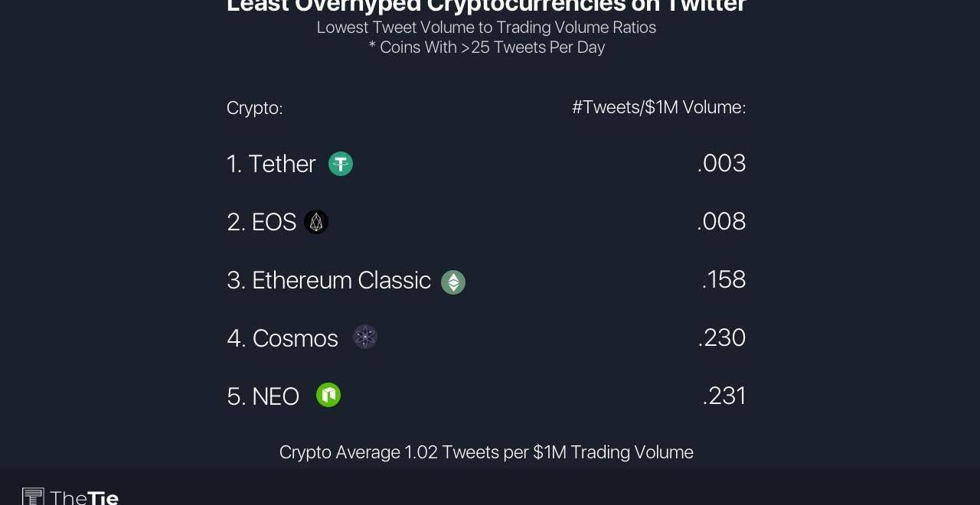
Task: Select the '4. Cosmos' label
Action: pyautogui.click(x=283, y=338)
